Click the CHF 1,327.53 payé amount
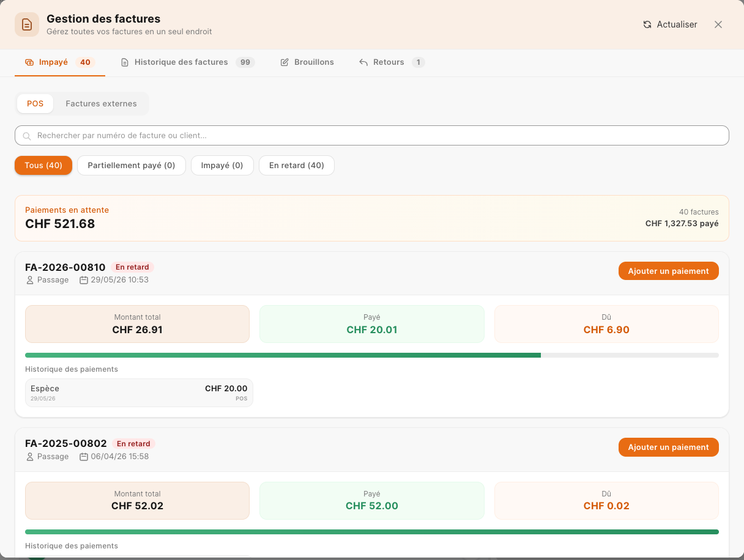 click(682, 224)
